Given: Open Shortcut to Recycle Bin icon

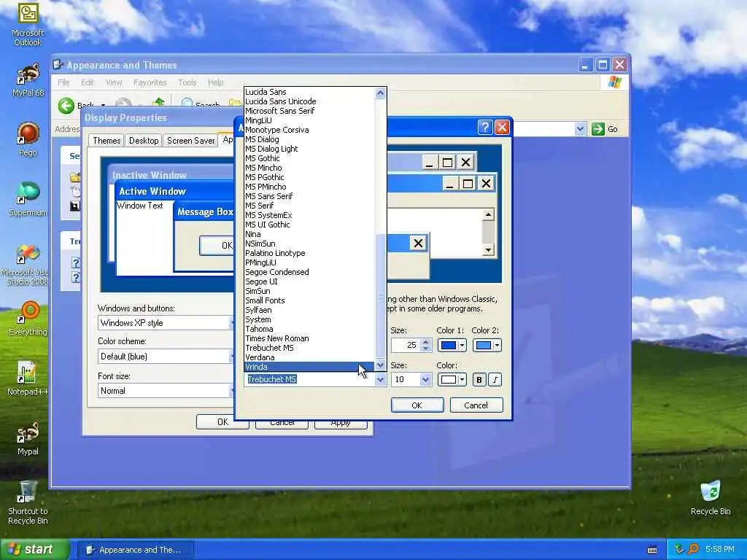Looking at the screenshot, I should [28, 502].
